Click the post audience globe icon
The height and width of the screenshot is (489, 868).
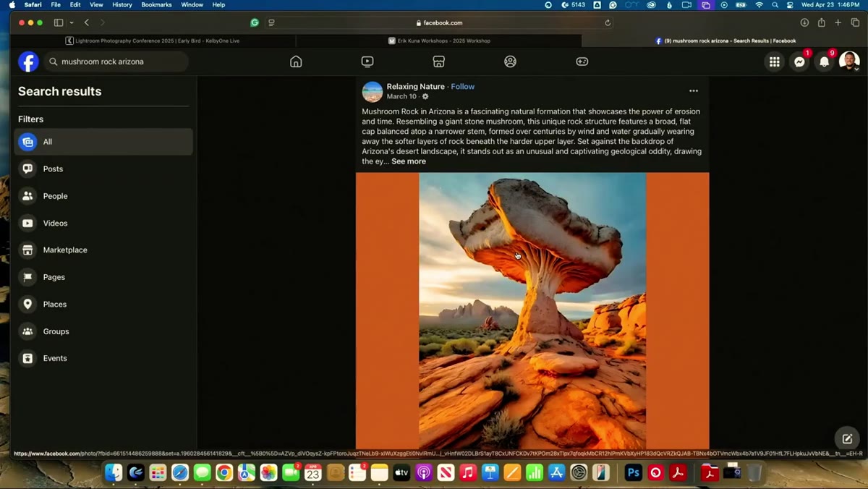point(425,96)
